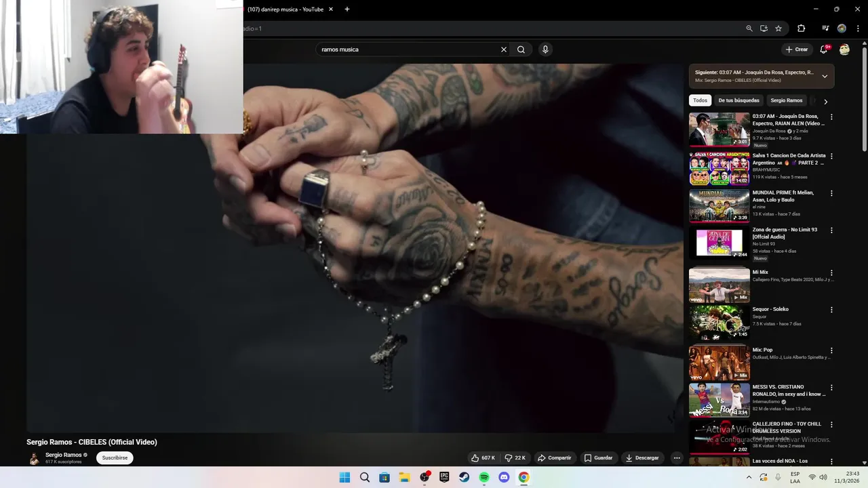The width and height of the screenshot is (868, 488).
Task: Open options for CALLEJERO FINO video
Action: tap(831, 425)
